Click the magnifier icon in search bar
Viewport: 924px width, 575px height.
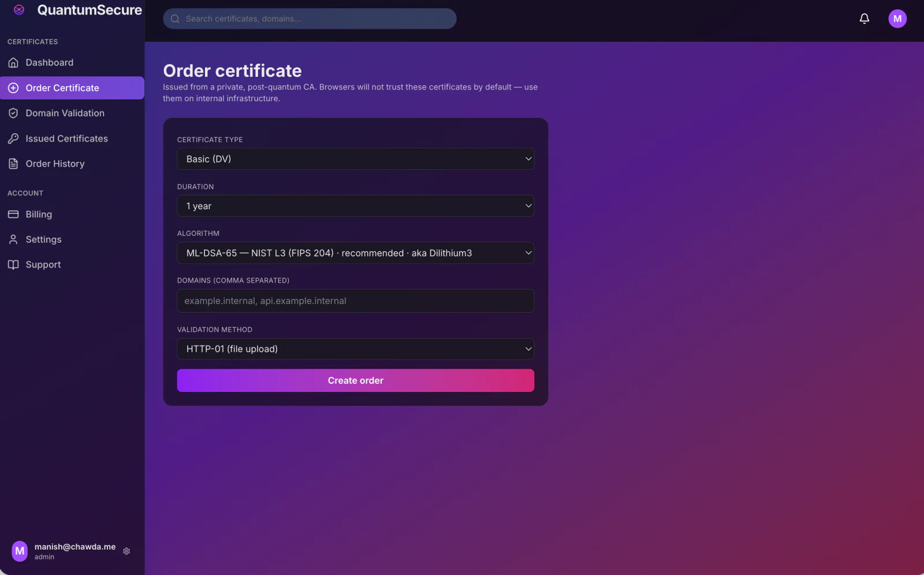(x=175, y=18)
